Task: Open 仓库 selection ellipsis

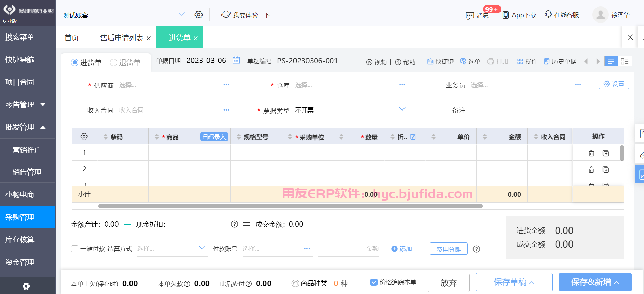Action: tap(402, 85)
